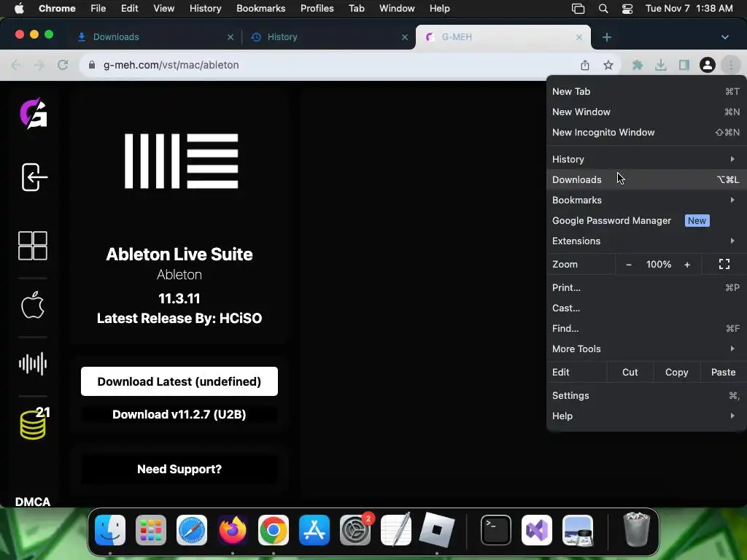The image size is (747, 560).
Task: Select Downloads in Chrome menu
Action: (646, 179)
